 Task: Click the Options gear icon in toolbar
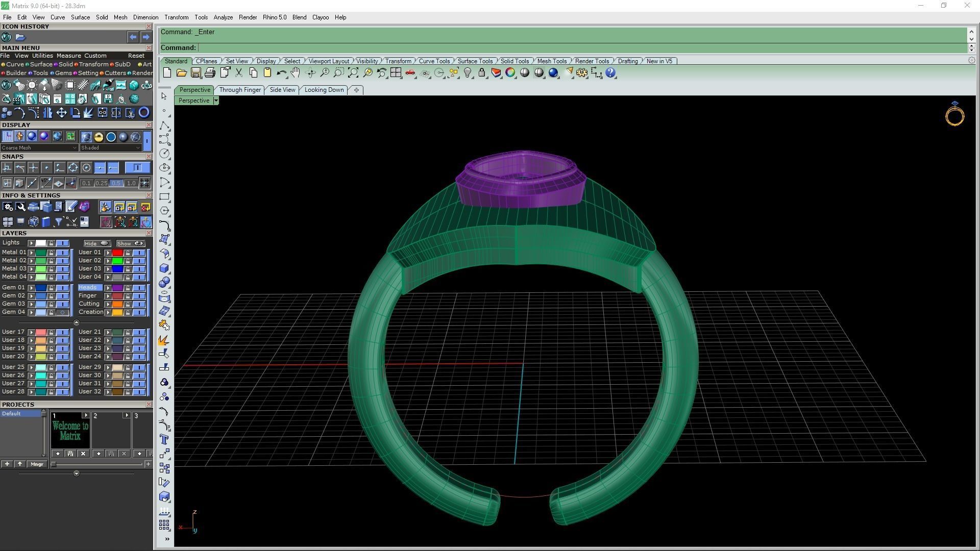click(x=582, y=73)
